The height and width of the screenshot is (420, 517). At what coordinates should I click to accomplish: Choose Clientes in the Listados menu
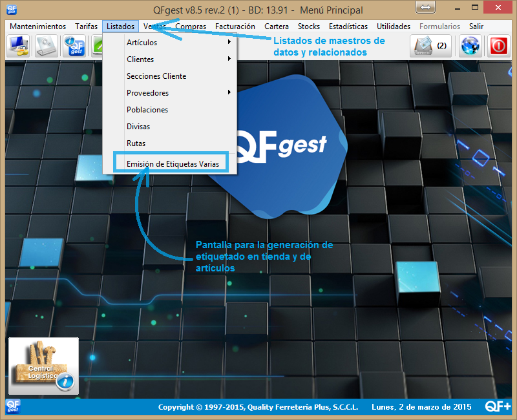(x=170, y=59)
